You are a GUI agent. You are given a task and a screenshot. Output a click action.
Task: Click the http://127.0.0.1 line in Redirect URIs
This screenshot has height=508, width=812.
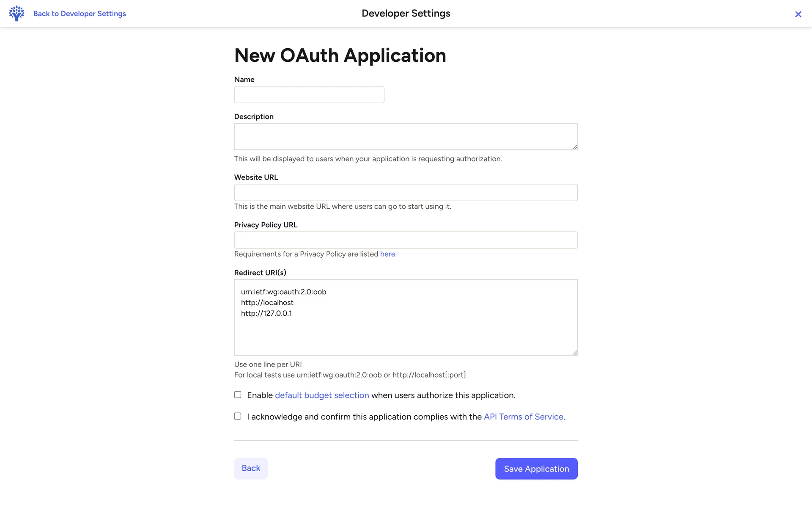[x=266, y=314]
